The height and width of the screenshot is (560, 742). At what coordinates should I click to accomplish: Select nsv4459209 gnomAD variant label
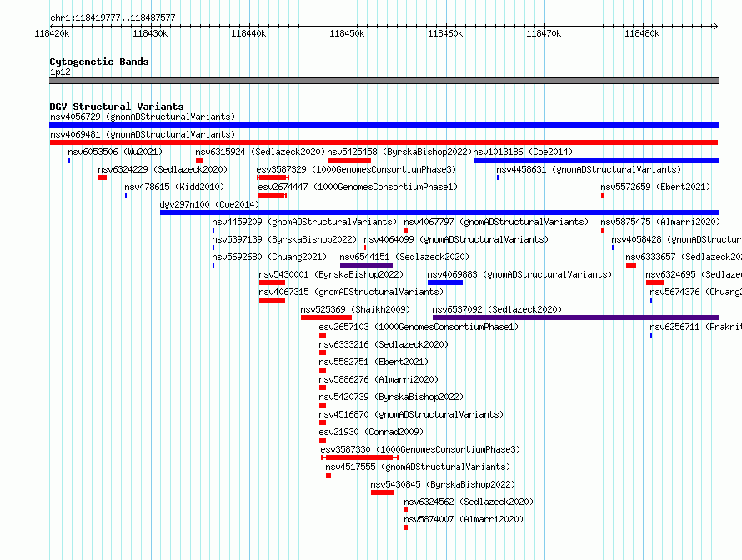304,222
